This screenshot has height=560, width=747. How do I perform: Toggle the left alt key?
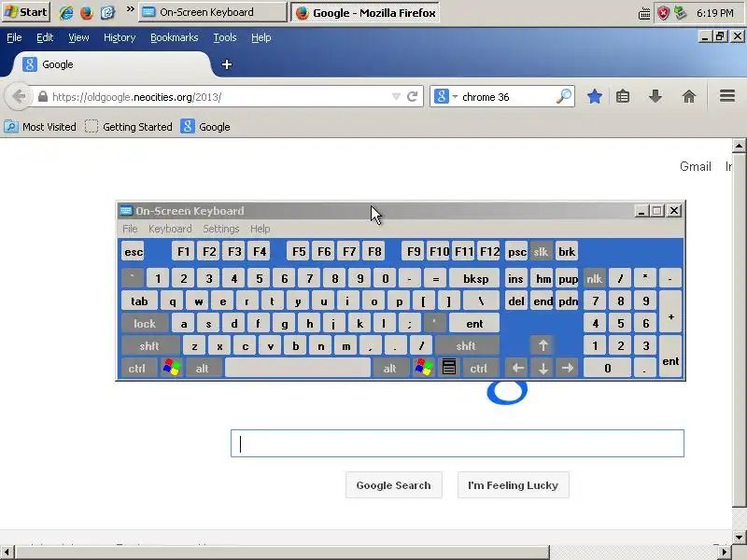click(203, 368)
